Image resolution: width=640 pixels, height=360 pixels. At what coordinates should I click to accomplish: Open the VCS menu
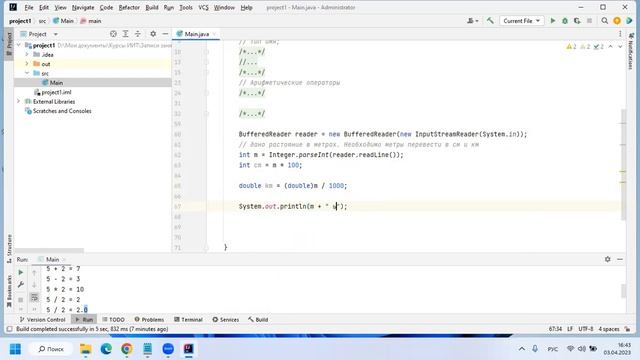[x=203, y=7]
